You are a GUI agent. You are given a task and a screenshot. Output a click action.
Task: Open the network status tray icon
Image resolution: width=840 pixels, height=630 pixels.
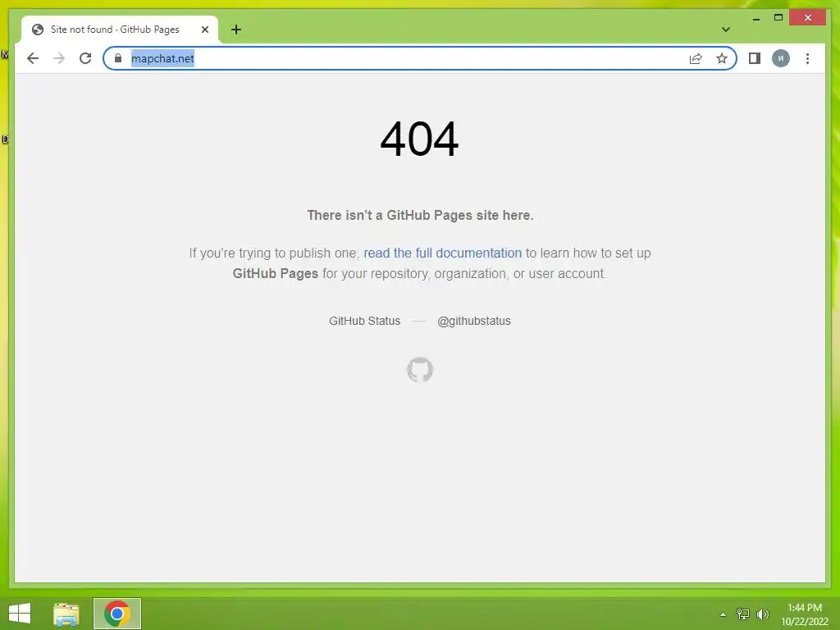pyautogui.click(x=742, y=614)
